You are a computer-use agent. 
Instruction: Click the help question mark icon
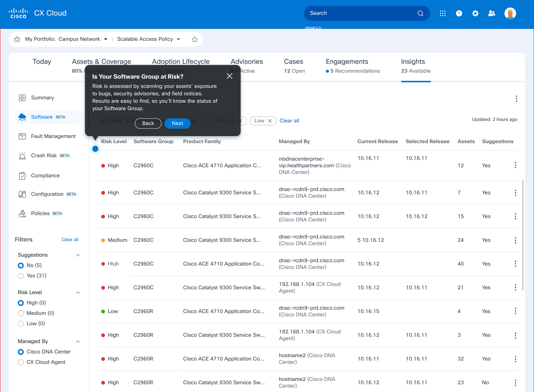(x=459, y=13)
